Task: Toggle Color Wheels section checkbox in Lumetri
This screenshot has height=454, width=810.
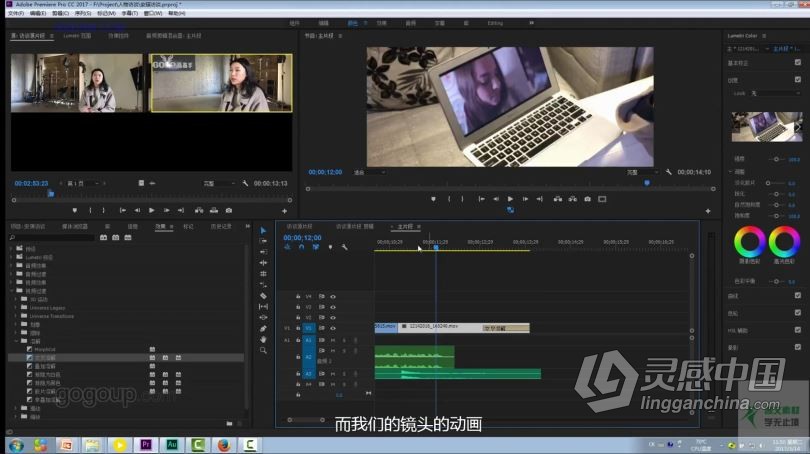Action: [x=798, y=312]
